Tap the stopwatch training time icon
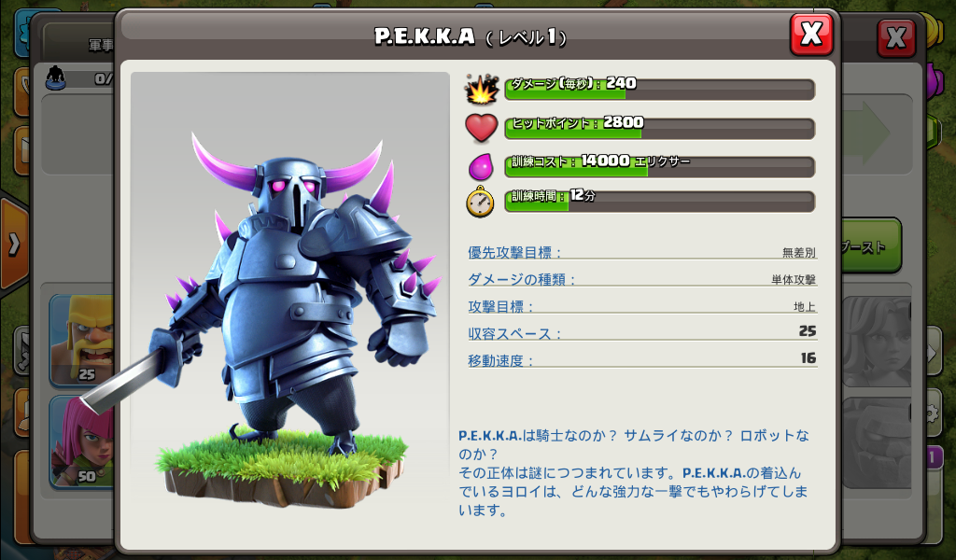This screenshot has width=956, height=560. [481, 202]
